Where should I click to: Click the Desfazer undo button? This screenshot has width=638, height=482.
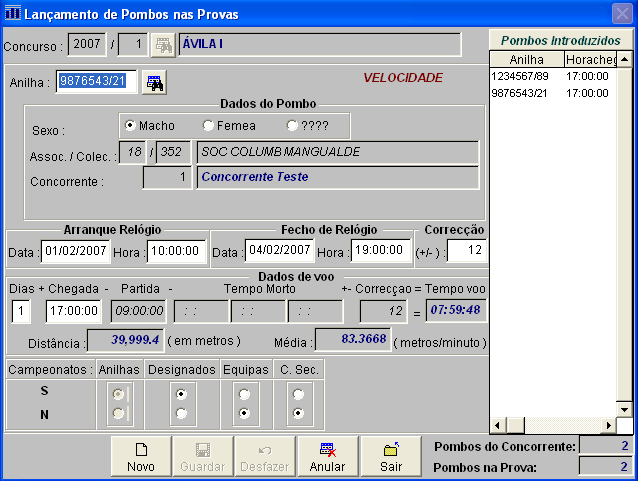tap(264, 457)
